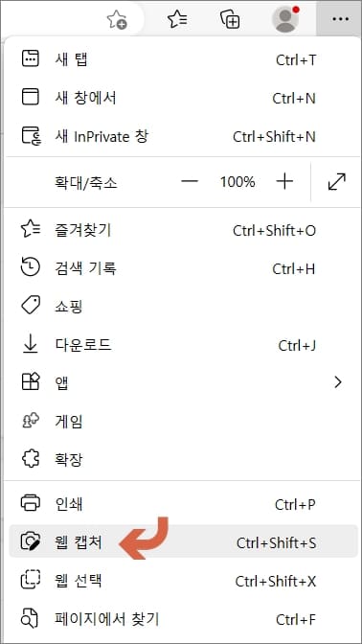The image size is (362, 644).
Task: Expand the 앱 submenu arrow
Action: point(338,382)
